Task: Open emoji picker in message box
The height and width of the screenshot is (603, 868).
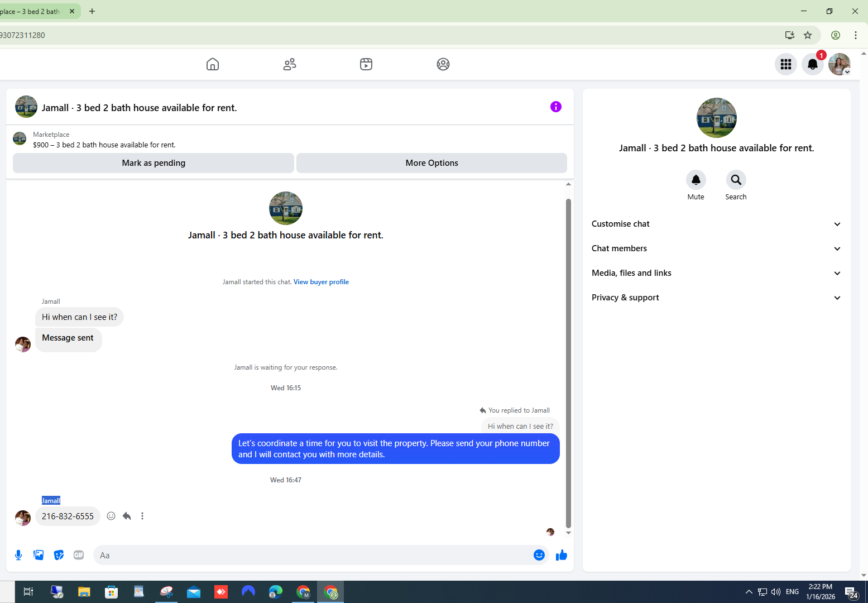Action: pos(539,555)
